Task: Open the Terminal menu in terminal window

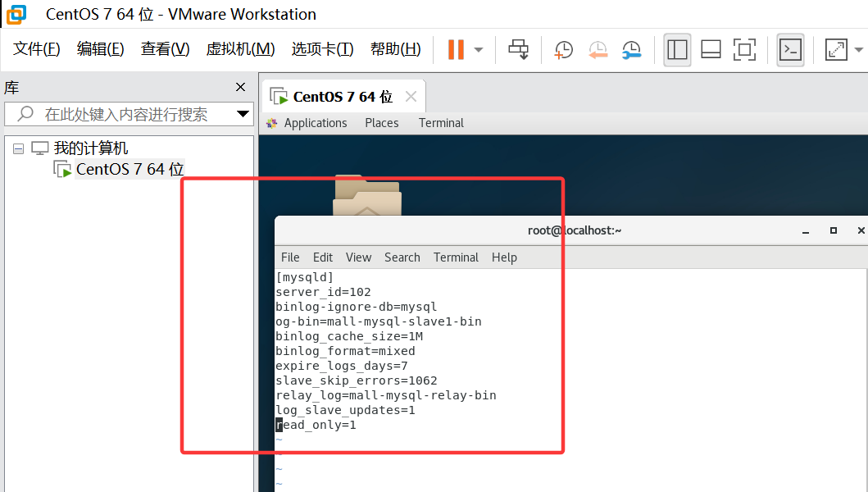Action: [456, 257]
